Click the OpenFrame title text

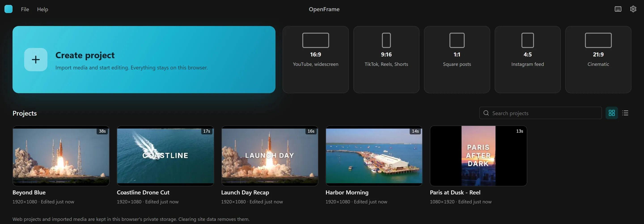tap(324, 9)
